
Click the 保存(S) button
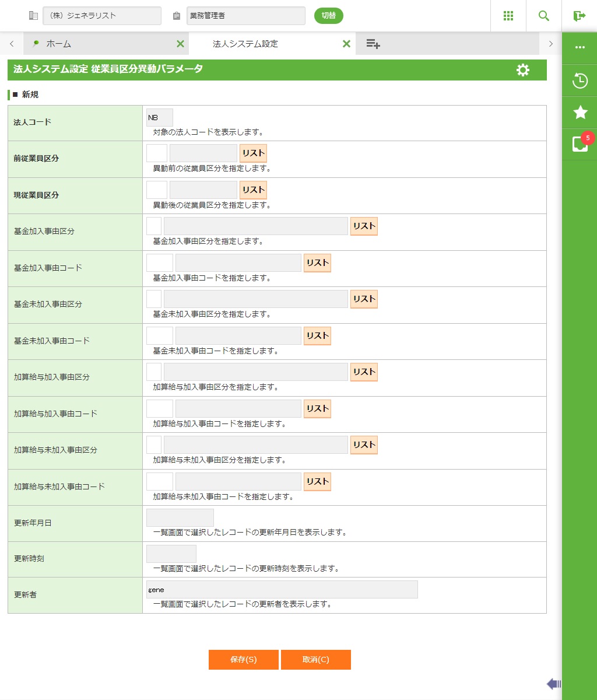243,660
